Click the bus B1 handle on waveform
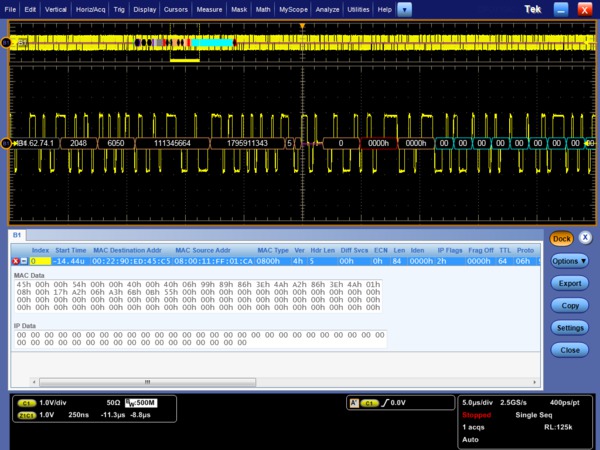 point(6,143)
